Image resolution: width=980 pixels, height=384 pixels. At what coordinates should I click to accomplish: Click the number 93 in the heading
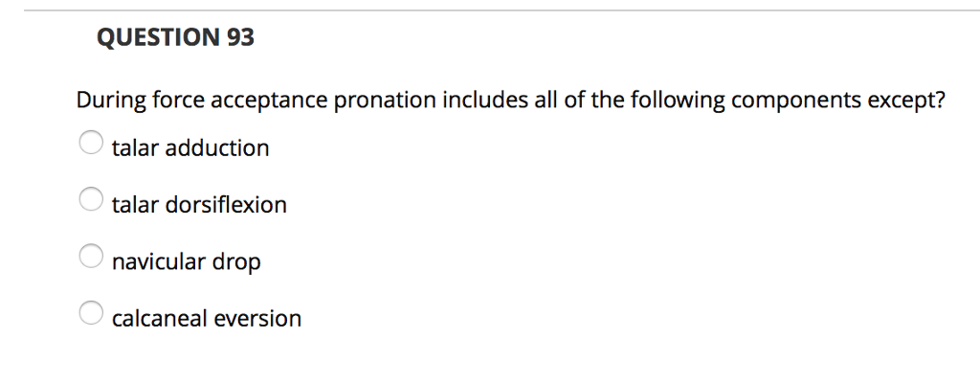pos(241,39)
